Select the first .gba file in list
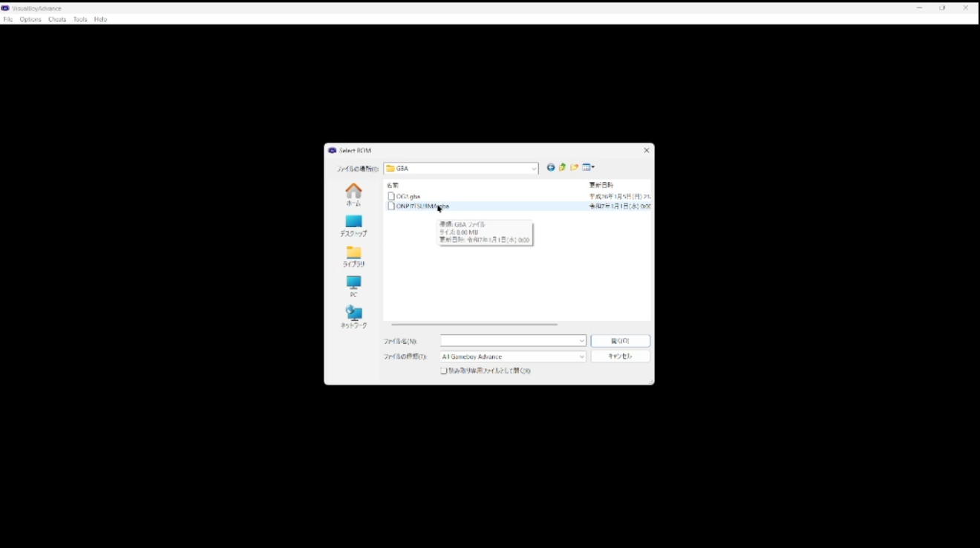The width and height of the screenshot is (980, 548). tap(408, 197)
